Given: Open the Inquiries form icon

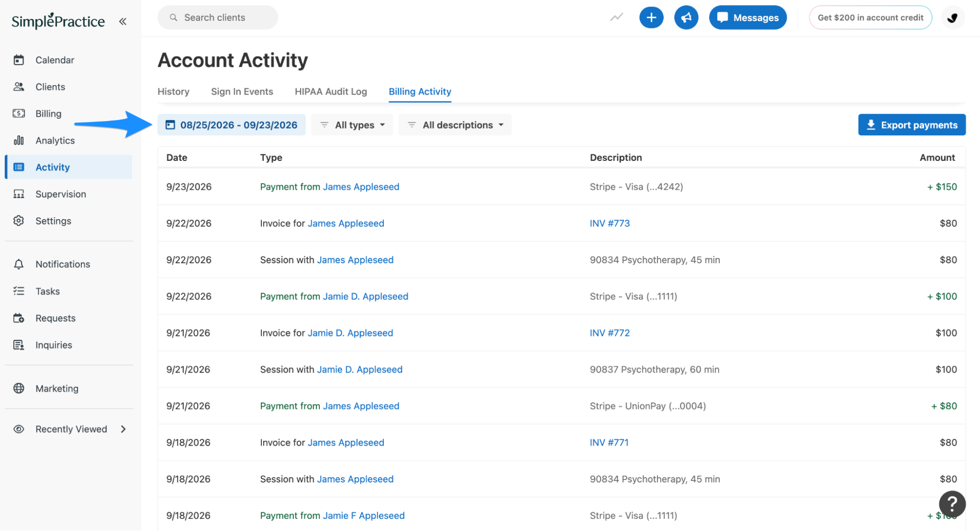Looking at the screenshot, I should coord(19,345).
